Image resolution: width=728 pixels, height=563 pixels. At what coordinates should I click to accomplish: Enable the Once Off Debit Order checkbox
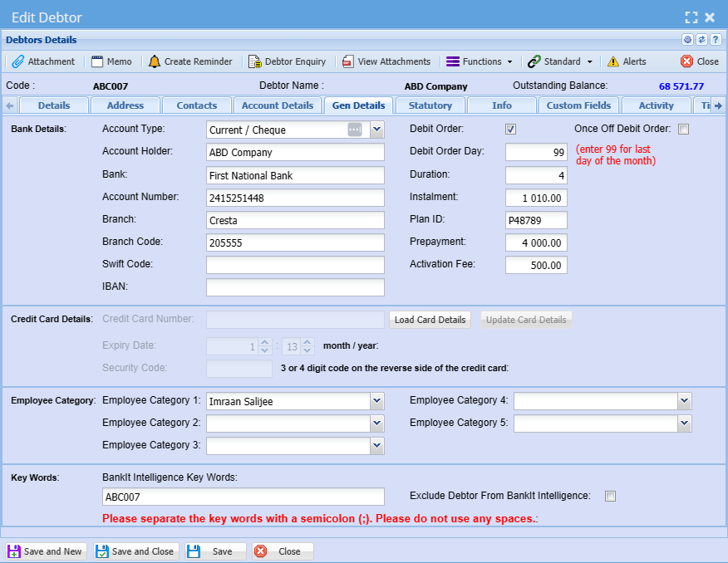tap(683, 130)
